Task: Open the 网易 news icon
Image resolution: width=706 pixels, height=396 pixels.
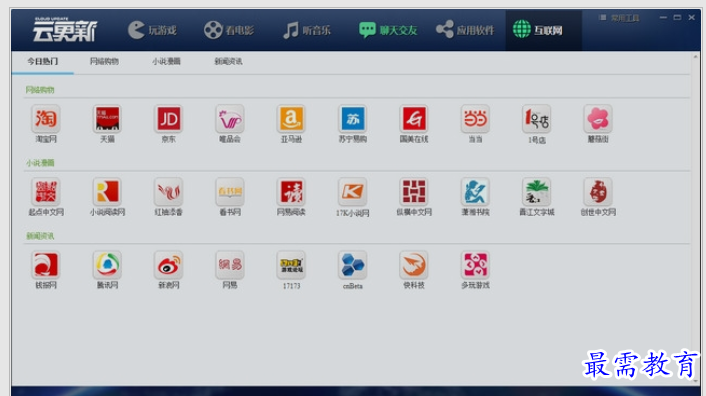Action: pyautogui.click(x=230, y=265)
